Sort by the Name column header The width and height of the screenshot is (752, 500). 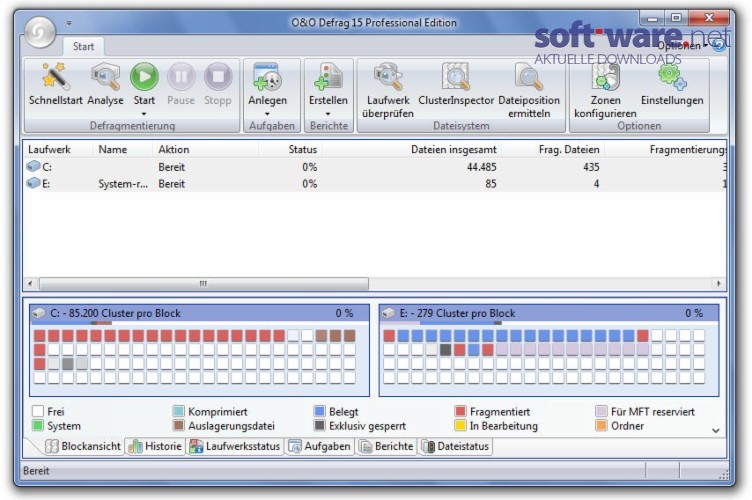122,150
